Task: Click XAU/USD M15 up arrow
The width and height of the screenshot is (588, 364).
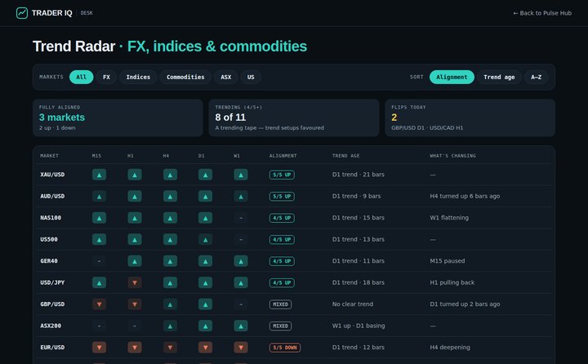Action: (99, 175)
